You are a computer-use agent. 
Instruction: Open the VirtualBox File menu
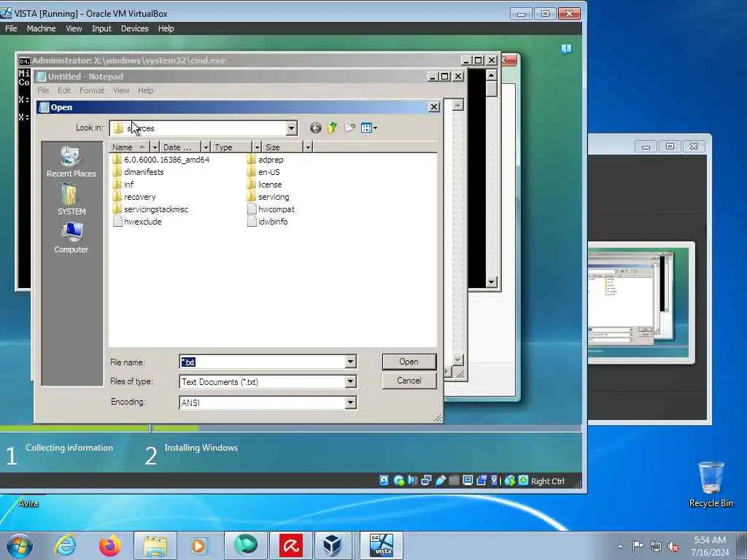(x=11, y=28)
